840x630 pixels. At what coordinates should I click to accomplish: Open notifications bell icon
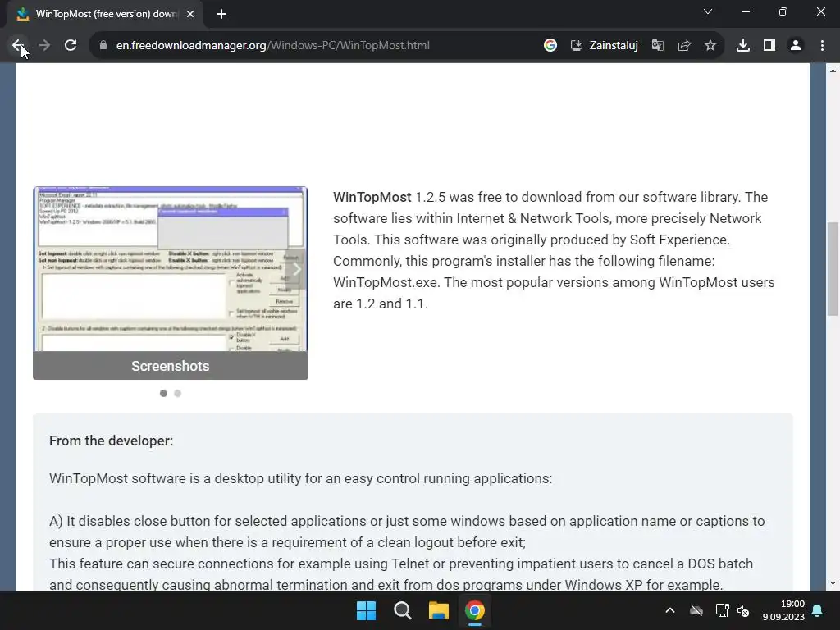coord(818,610)
